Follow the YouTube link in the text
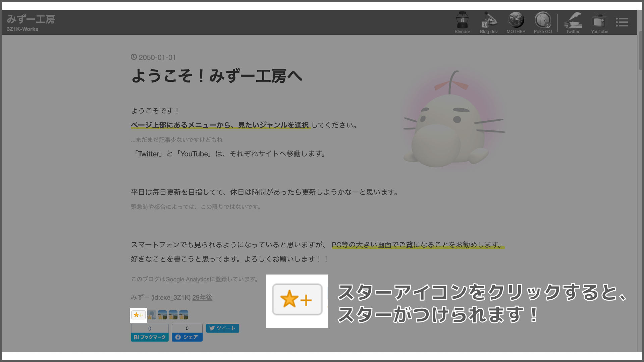 coord(194,154)
